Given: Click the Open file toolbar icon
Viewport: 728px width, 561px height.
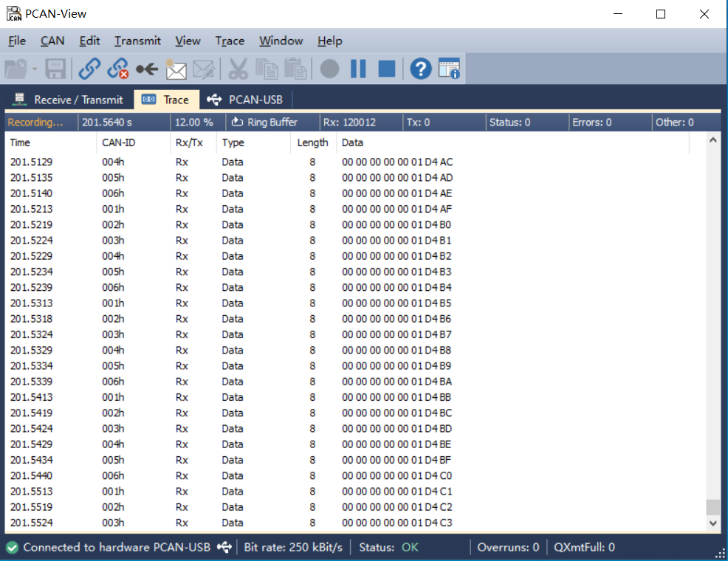Looking at the screenshot, I should (x=16, y=69).
